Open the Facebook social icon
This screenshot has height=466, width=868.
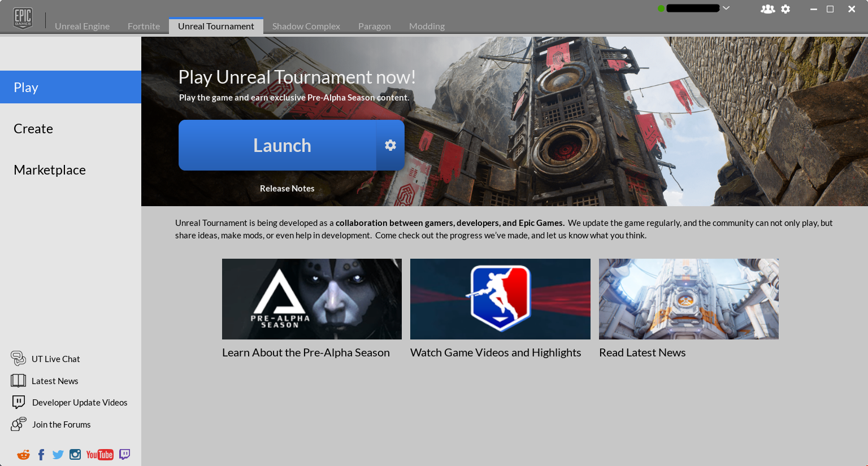[x=41, y=455]
